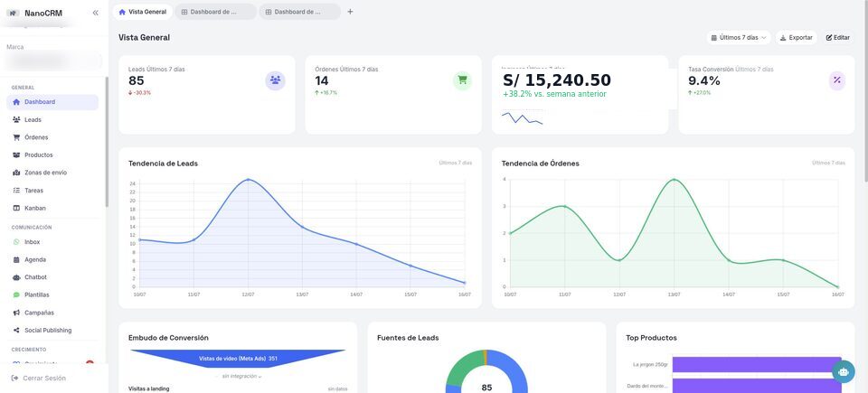The height and width of the screenshot is (393, 868).
Task: Click the download icon in Exportar button
Action: pos(783,38)
